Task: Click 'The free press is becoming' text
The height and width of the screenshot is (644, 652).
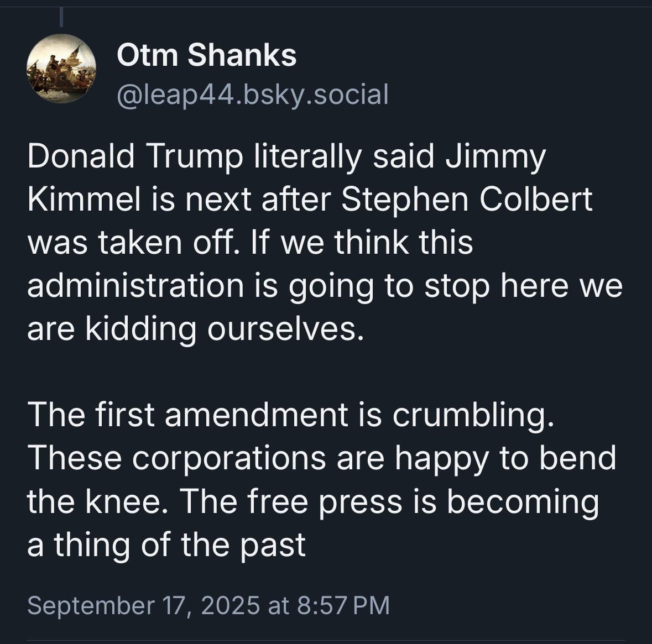Action: (390, 502)
